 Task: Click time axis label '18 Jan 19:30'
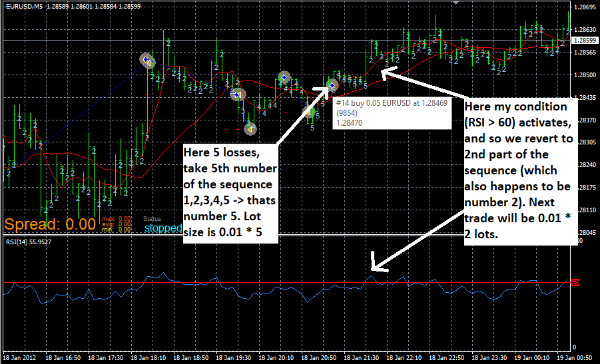tap(234, 358)
